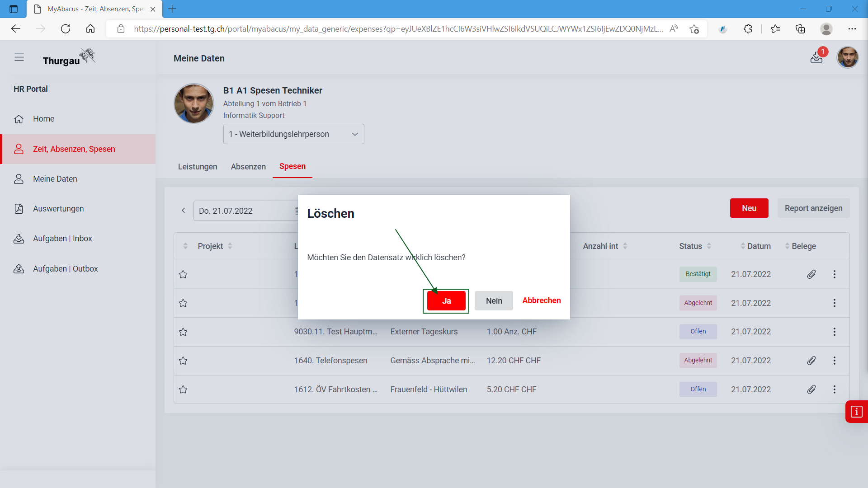868x488 pixels.
Task: Click the red info icon at right edge
Action: tap(856, 412)
